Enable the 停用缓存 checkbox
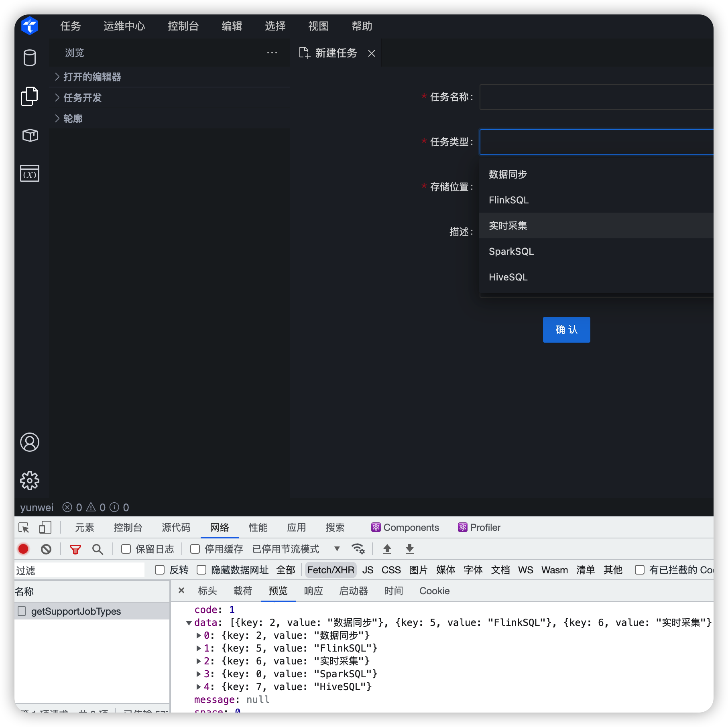 coord(195,548)
